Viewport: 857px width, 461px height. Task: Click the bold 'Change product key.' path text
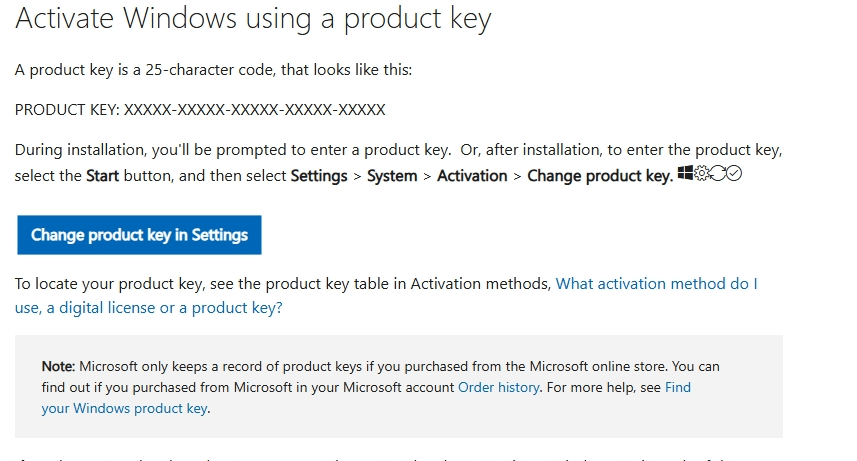pos(599,176)
